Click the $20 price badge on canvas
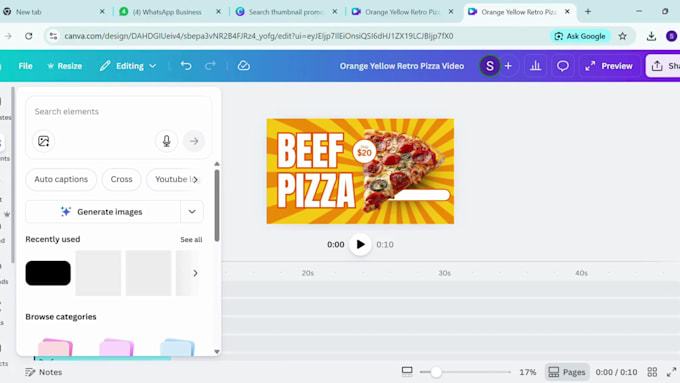 pyautogui.click(x=364, y=151)
